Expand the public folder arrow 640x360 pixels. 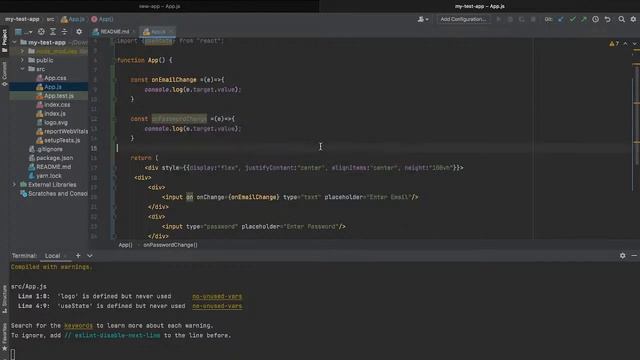tap(22, 60)
